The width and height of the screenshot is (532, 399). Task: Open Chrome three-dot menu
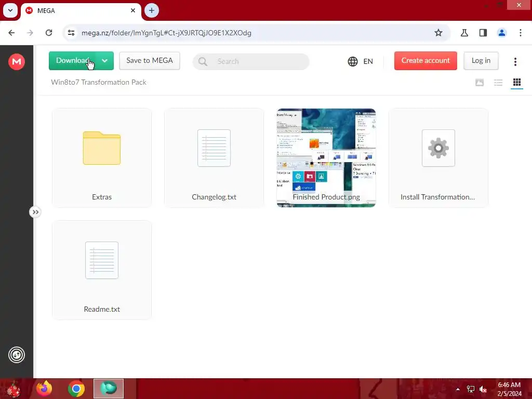(x=520, y=33)
